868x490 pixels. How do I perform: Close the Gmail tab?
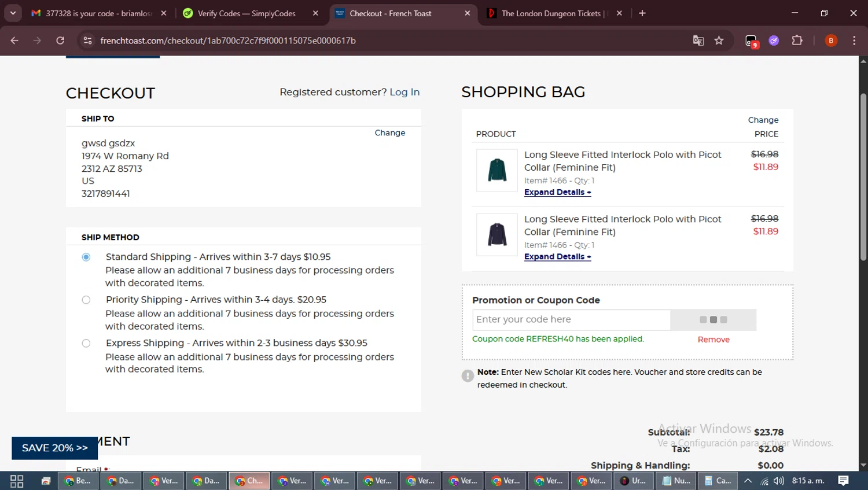coord(164,13)
